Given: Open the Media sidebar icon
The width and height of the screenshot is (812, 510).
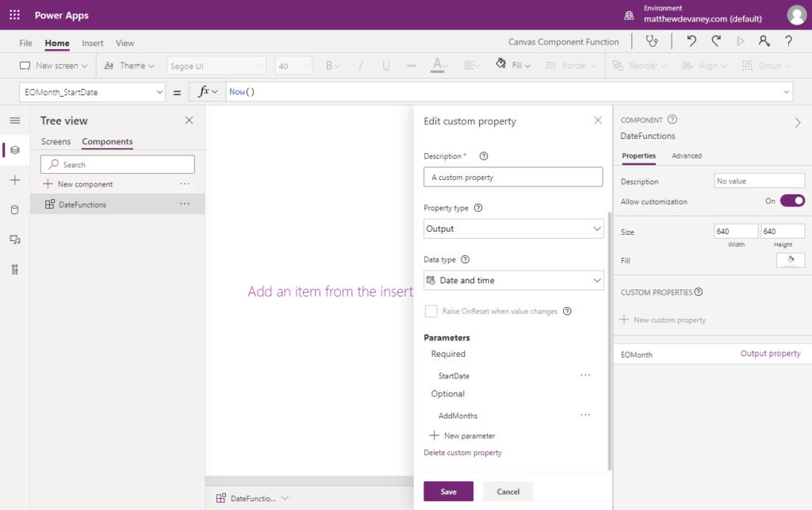Looking at the screenshot, I should point(14,240).
